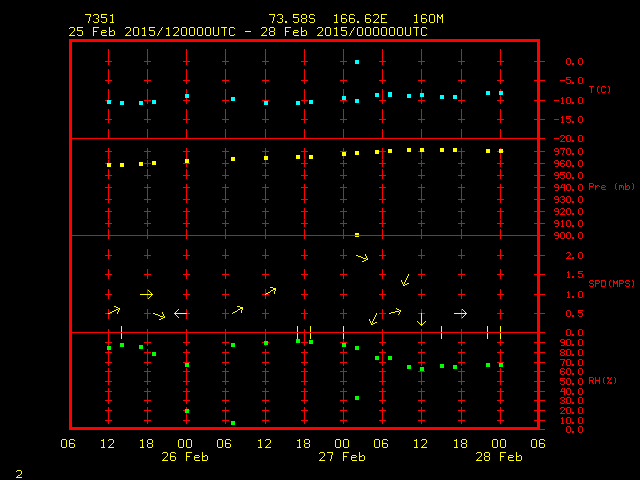Click the "SPD(MPS)" wind speed label
Screen dimensions: 640x480
(611, 284)
